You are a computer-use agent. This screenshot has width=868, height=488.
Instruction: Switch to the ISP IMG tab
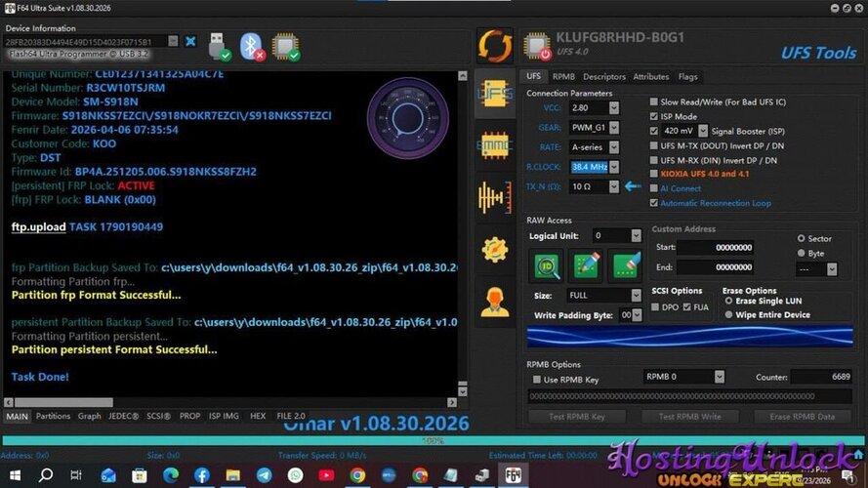click(224, 416)
